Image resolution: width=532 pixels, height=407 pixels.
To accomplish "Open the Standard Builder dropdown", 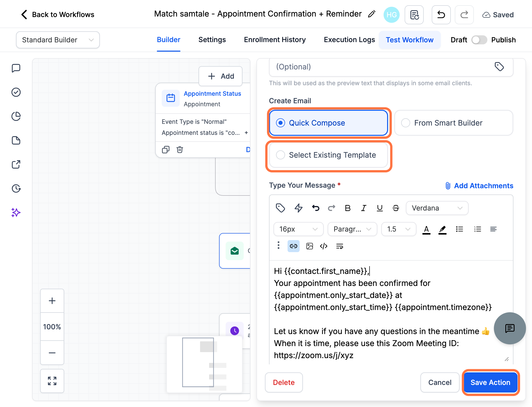I will (x=58, y=40).
